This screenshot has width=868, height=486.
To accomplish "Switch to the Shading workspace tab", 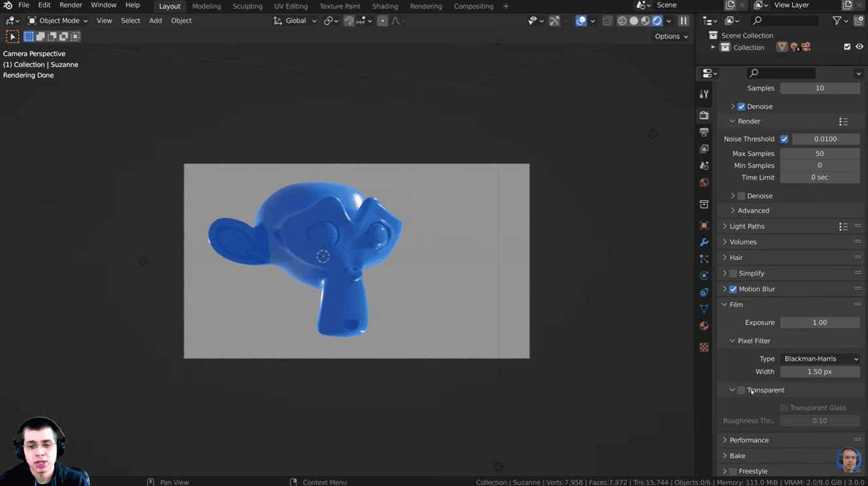I will coord(385,6).
